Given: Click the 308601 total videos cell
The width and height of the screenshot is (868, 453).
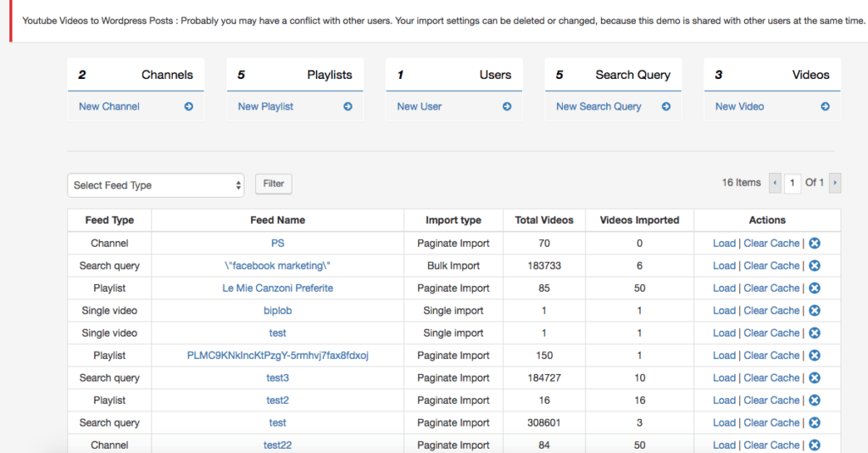Looking at the screenshot, I should pyautogui.click(x=544, y=422).
